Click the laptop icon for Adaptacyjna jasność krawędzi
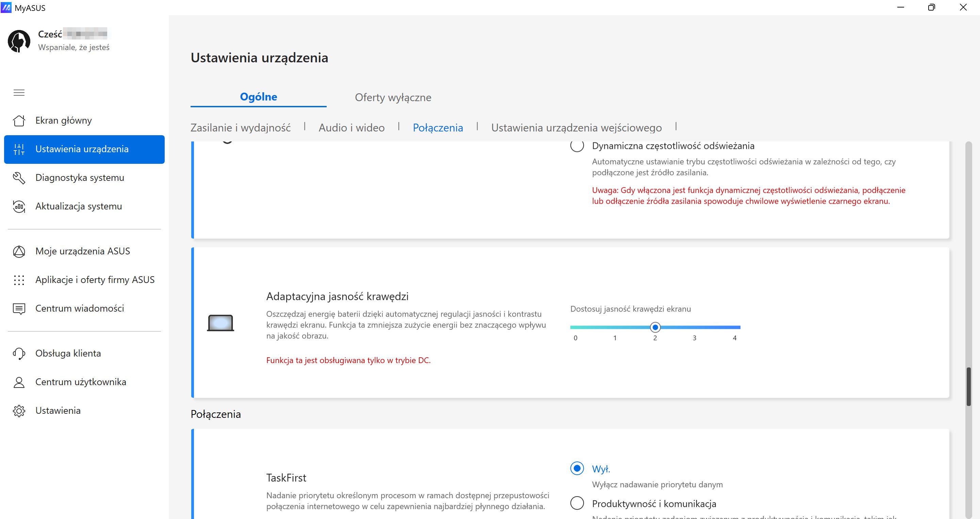Viewport: 980px width, 519px height. pyautogui.click(x=220, y=323)
